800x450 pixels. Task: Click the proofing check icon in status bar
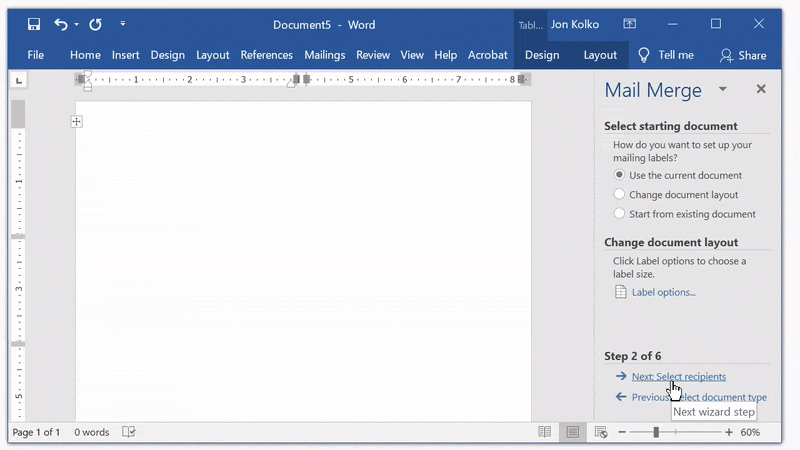[129, 432]
